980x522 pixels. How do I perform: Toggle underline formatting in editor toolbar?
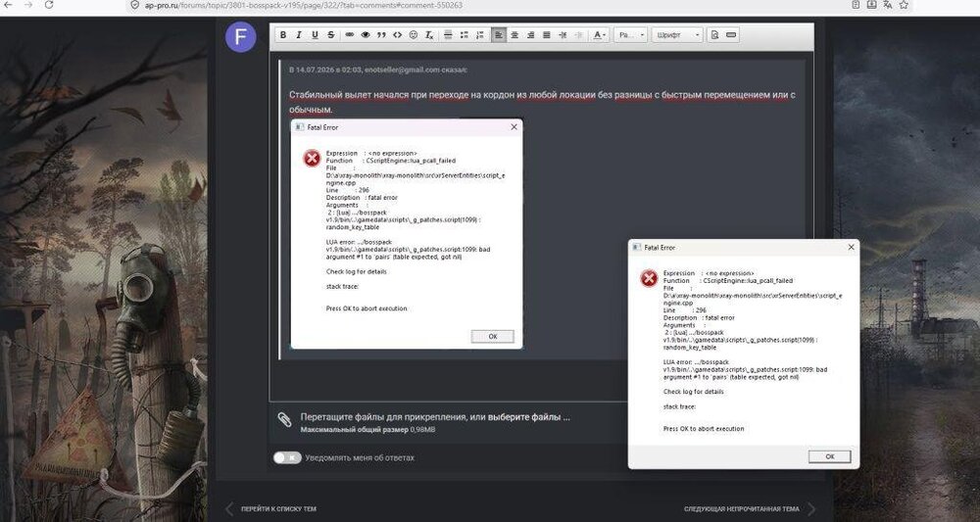(315, 35)
